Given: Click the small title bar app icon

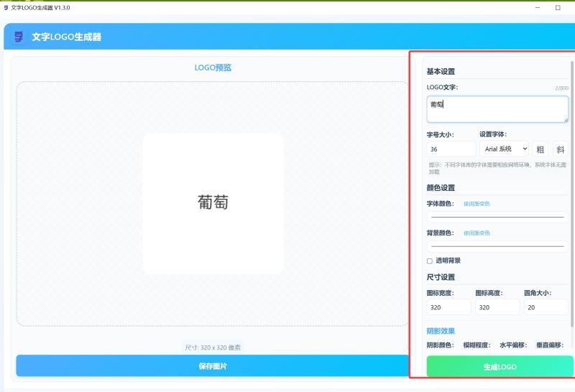Looking at the screenshot, I should pyautogui.click(x=6, y=8).
